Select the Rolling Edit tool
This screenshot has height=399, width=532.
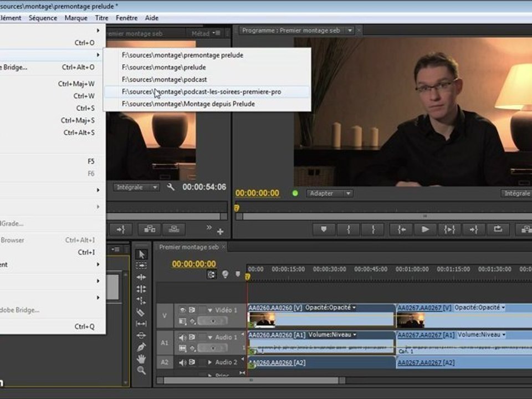coord(141,289)
